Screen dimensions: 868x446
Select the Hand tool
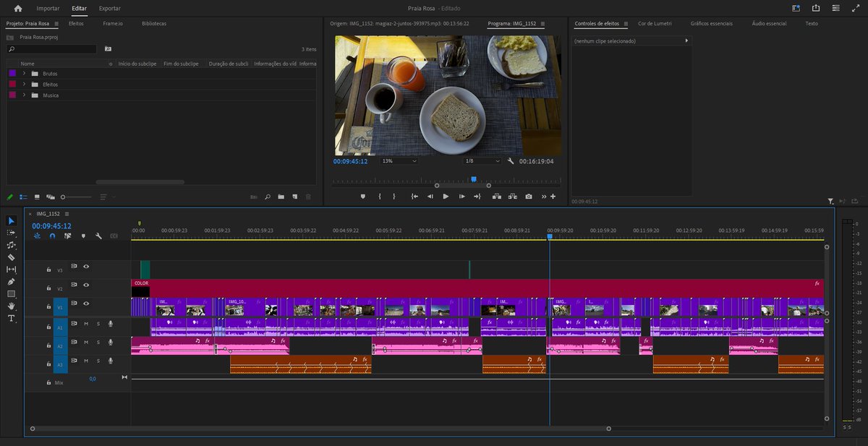[x=11, y=306]
